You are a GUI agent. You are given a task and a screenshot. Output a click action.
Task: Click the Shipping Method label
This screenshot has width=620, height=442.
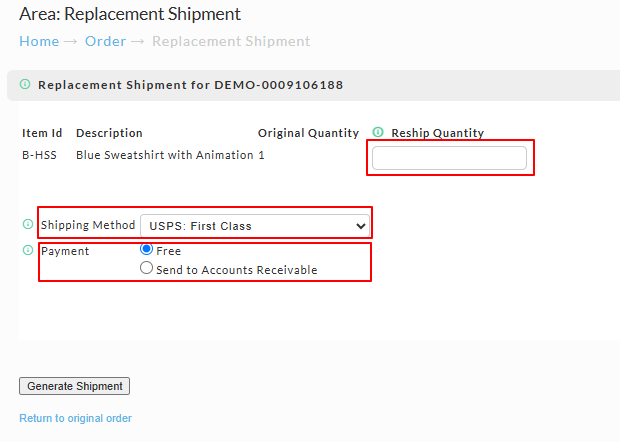88,225
